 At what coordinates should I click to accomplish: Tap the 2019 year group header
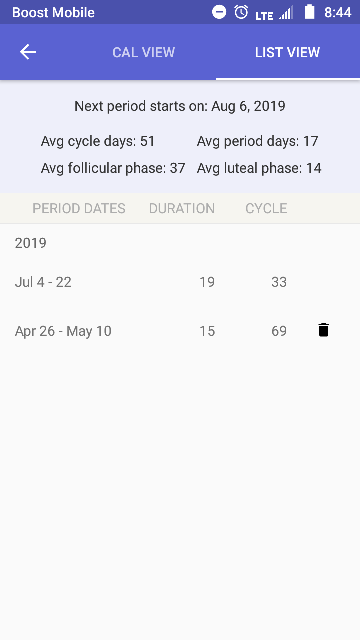point(31,243)
